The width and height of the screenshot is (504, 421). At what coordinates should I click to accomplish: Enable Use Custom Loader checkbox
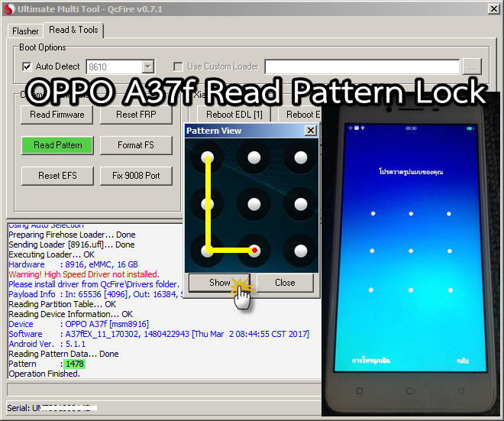[x=178, y=66]
